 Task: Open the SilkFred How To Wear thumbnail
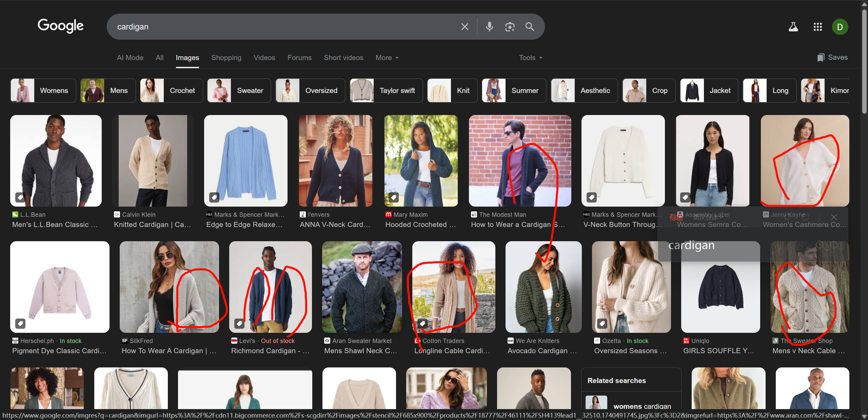pyautogui.click(x=169, y=287)
